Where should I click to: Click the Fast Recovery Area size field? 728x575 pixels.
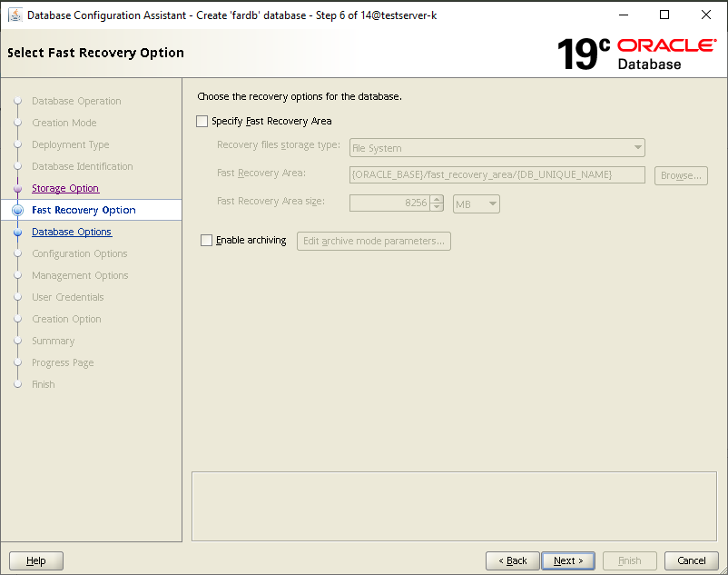point(389,203)
